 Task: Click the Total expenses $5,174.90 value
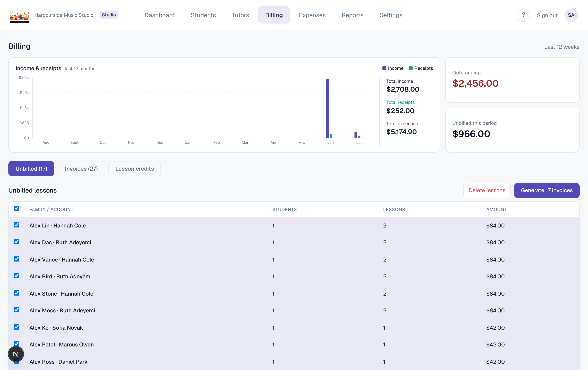pyautogui.click(x=402, y=132)
